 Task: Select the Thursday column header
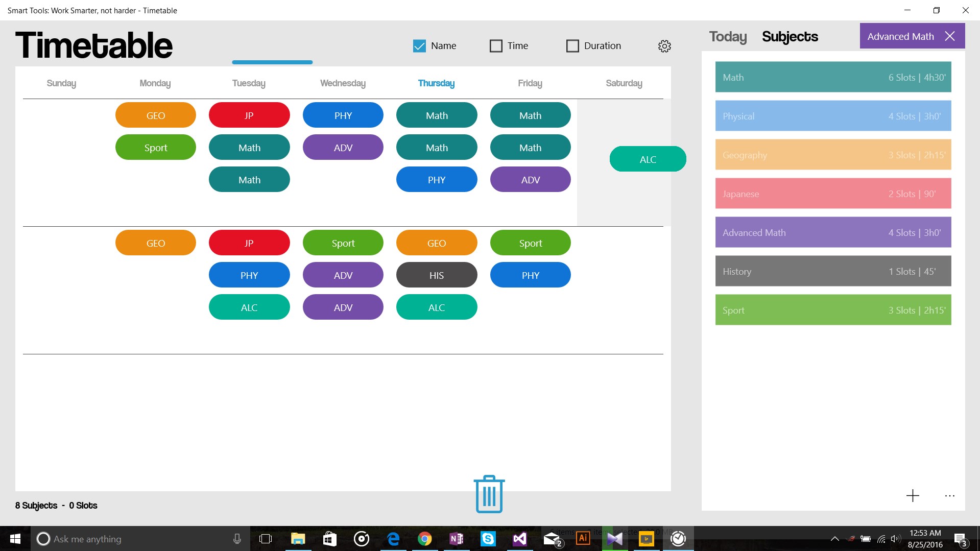pyautogui.click(x=436, y=83)
